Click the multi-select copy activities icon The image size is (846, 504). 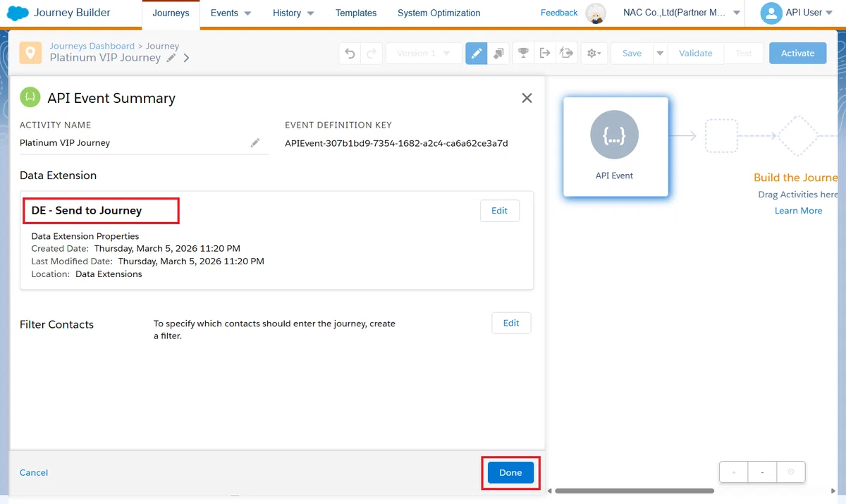pyautogui.click(x=498, y=54)
